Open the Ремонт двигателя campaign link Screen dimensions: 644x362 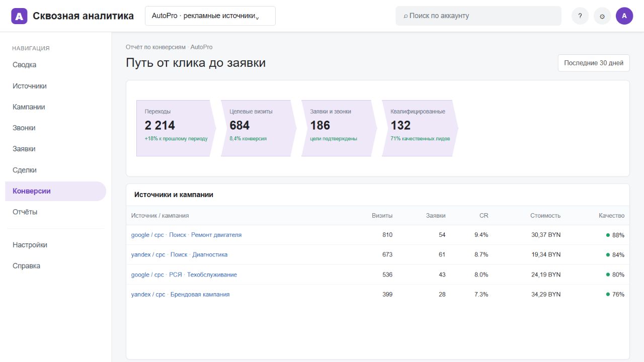186,235
